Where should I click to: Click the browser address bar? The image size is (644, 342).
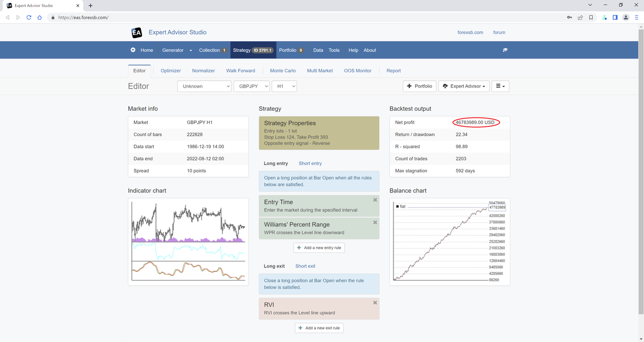tap(307, 17)
